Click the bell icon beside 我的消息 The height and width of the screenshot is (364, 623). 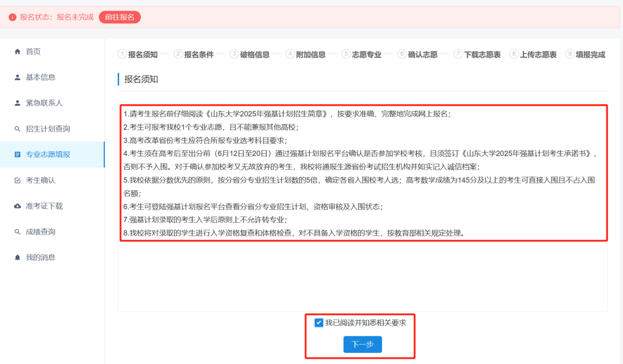click(x=18, y=257)
